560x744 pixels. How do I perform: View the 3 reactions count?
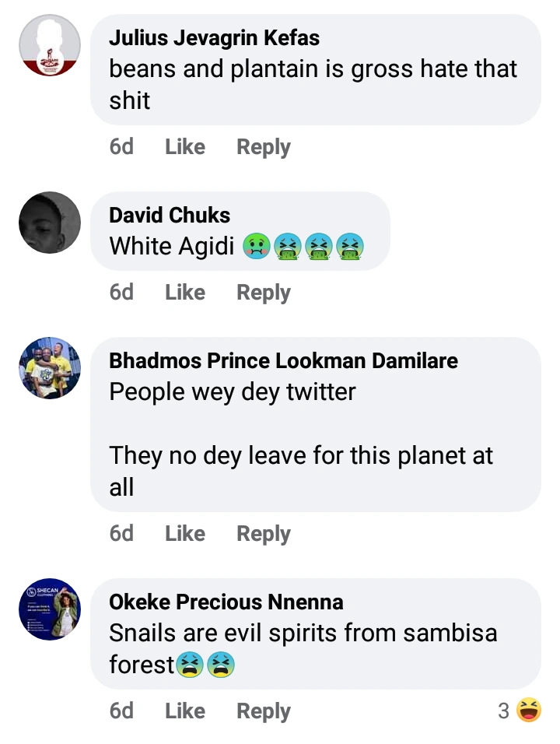pyautogui.click(x=504, y=711)
